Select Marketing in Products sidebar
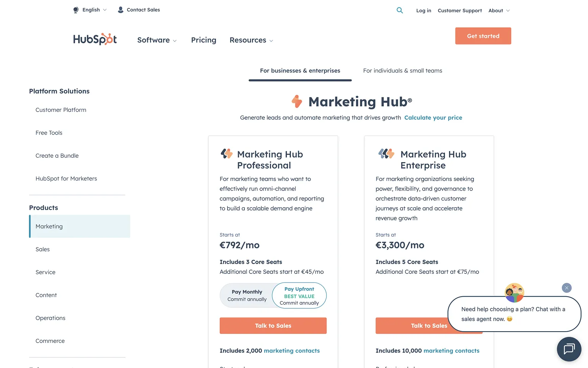588x368 pixels. 80,227
